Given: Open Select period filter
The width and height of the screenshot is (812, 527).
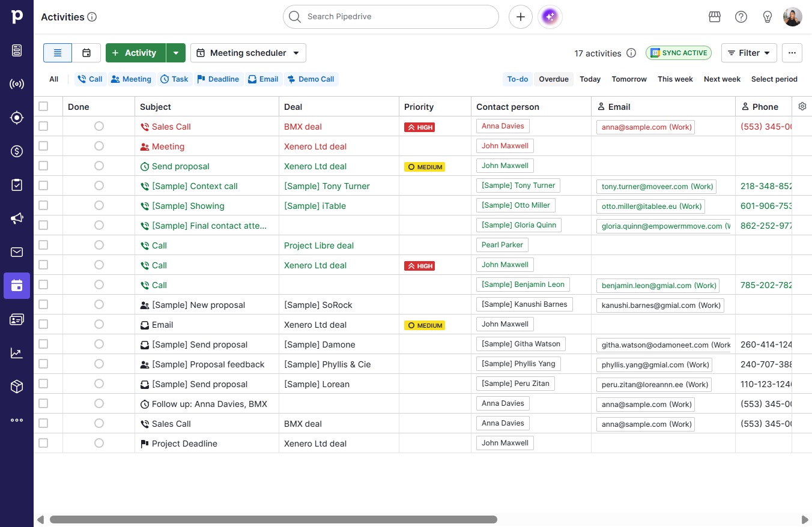Looking at the screenshot, I should (774, 79).
